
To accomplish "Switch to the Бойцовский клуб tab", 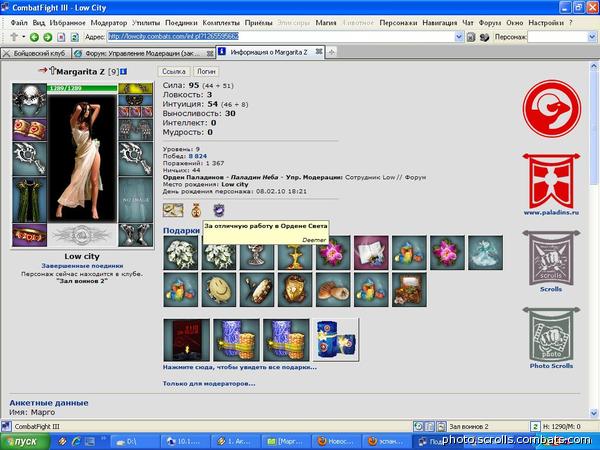I will click(x=36, y=53).
